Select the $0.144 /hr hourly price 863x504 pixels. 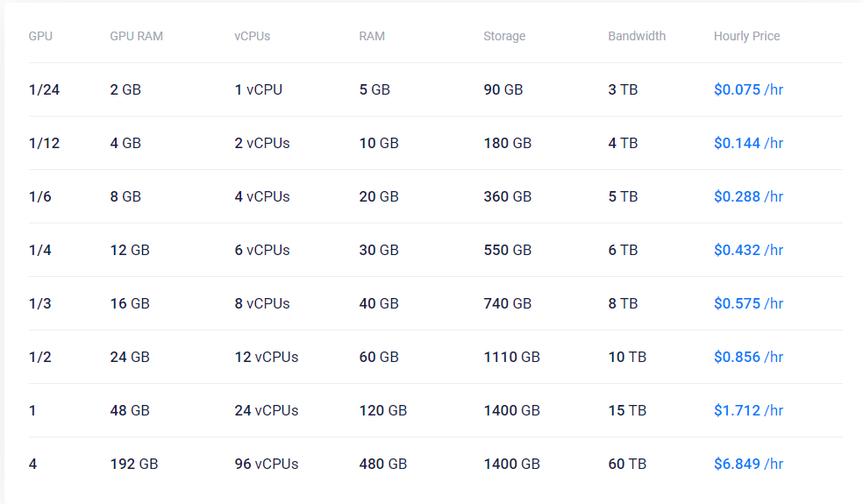tap(748, 143)
